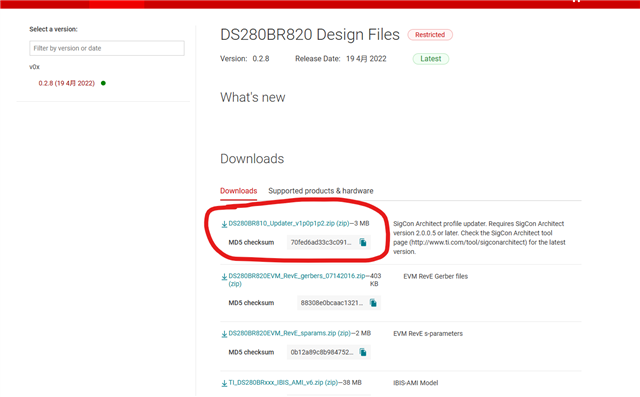The height and width of the screenshot is (397, 640).
Task: Click download arrow for DS280BR810_Updater zip
Action: (x=224, y=224)
